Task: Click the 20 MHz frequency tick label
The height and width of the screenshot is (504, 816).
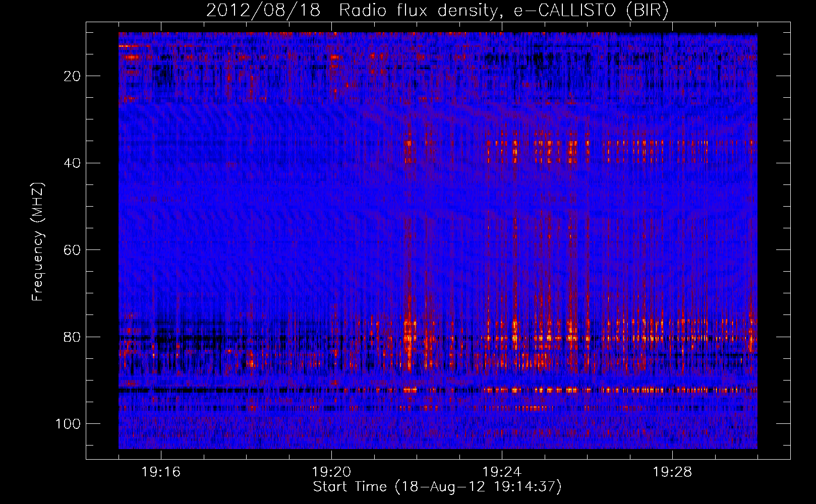Action: [73, 76]
